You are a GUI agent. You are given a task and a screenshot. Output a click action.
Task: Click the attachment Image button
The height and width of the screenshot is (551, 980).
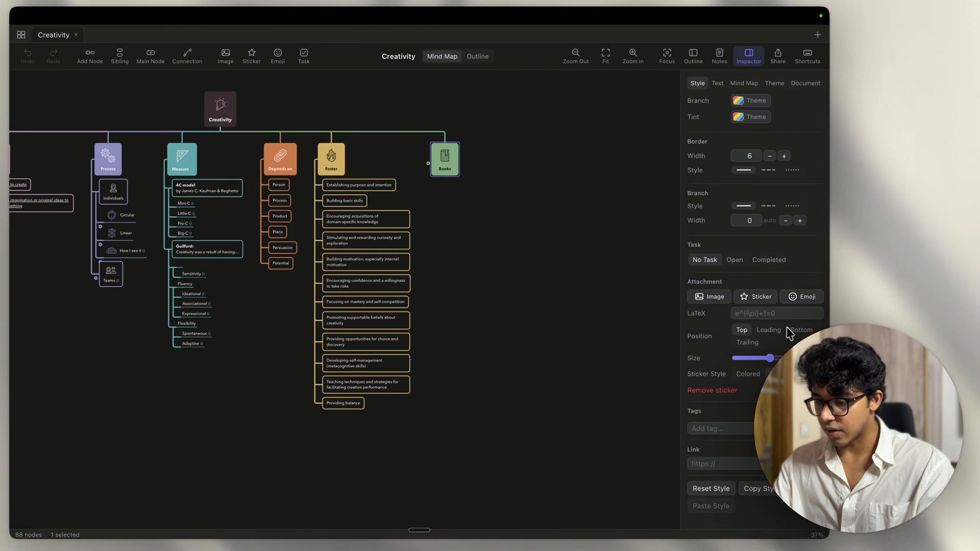click(x=709, y=296)
